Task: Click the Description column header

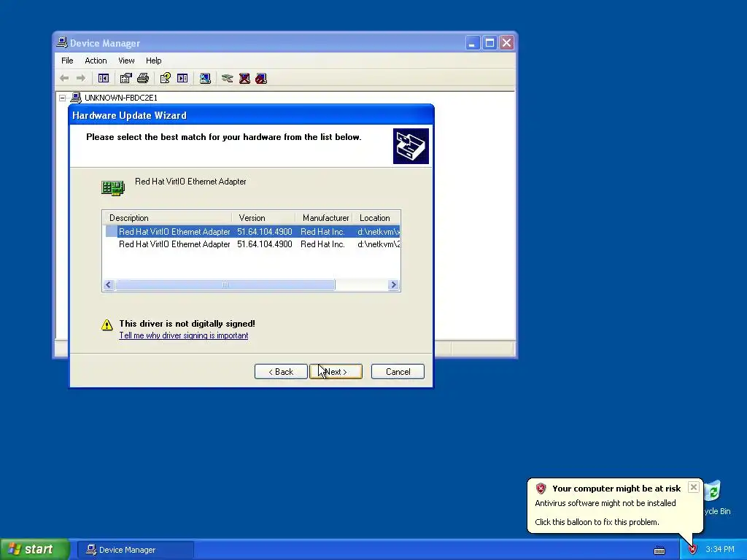Action: click(168, 217)
